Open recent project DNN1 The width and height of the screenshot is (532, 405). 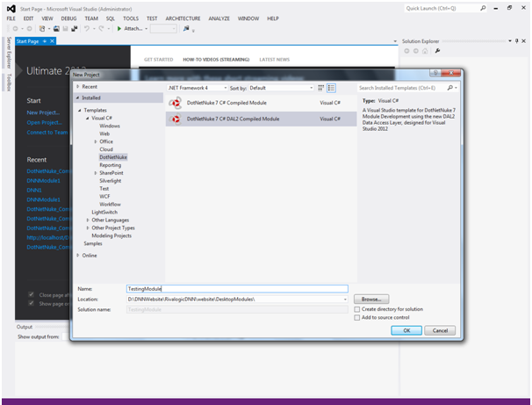click(x=34, y=191)
